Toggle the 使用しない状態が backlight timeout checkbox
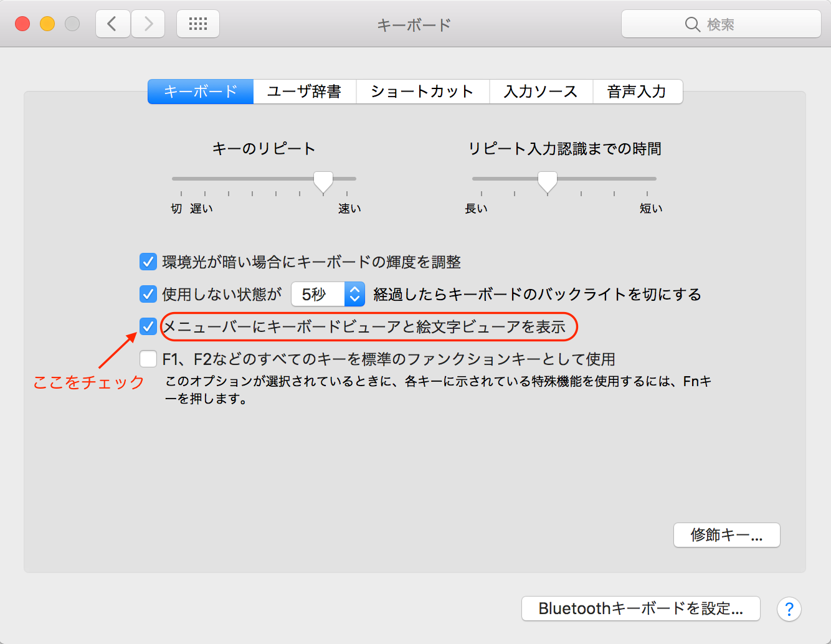Image resolution: width=831 pixels, height=644 pixels. tap(148, 294)
